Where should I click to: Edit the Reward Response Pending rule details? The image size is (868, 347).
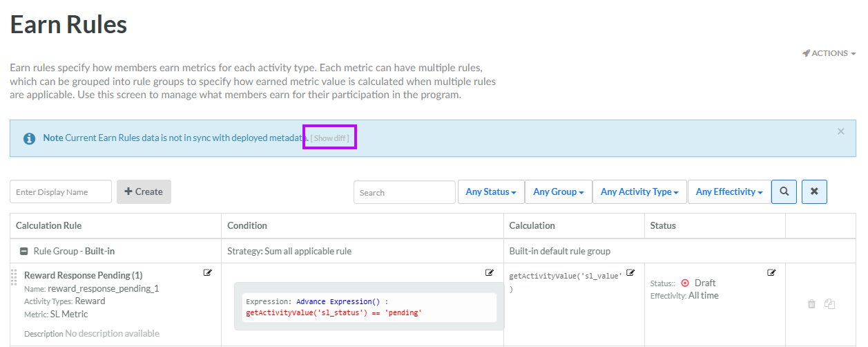(207, 273)
